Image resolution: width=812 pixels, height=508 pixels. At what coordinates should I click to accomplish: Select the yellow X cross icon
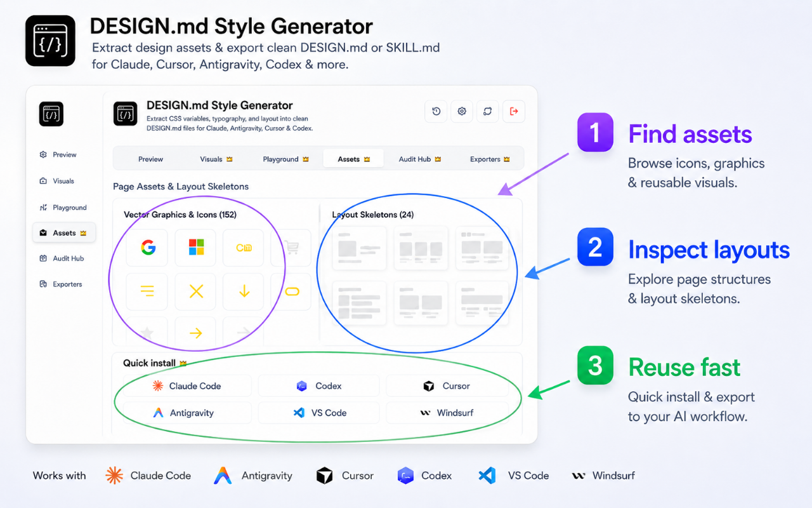point(196,291)
